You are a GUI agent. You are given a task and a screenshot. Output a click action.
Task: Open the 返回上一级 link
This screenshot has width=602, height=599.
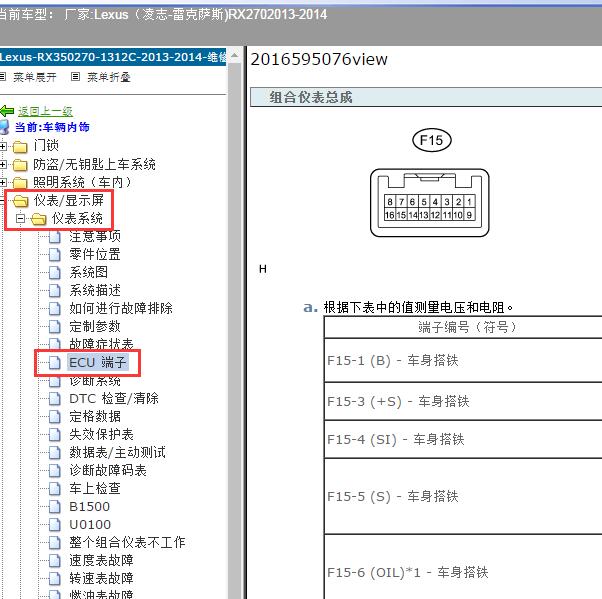coord(45,111)
